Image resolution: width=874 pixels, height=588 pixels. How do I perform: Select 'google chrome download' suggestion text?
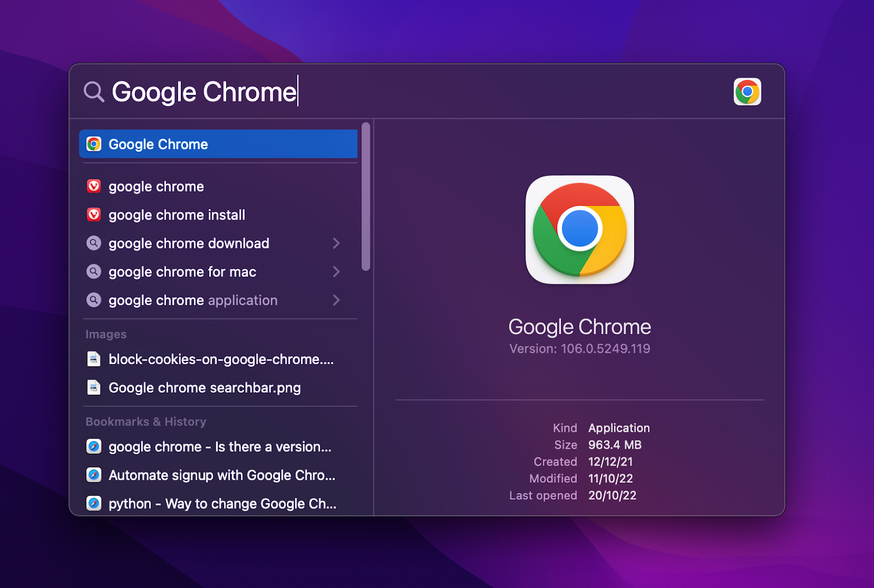tap(189, 243)
